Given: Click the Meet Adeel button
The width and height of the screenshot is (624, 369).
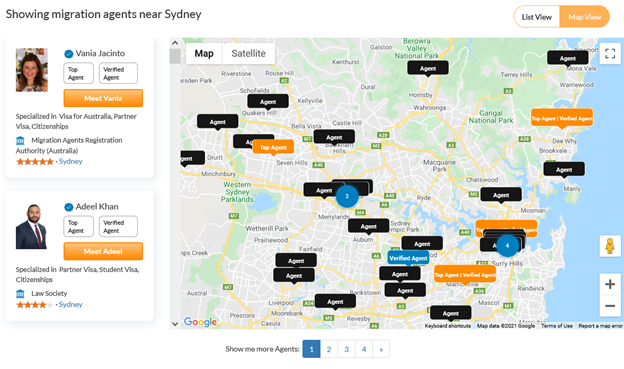Looking at the screenshot, I should click(x=103, y=251).
